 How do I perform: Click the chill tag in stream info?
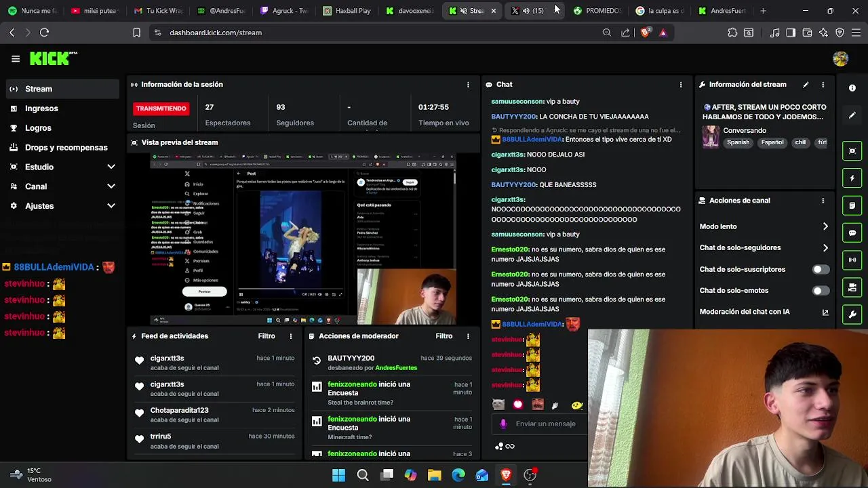800,143
